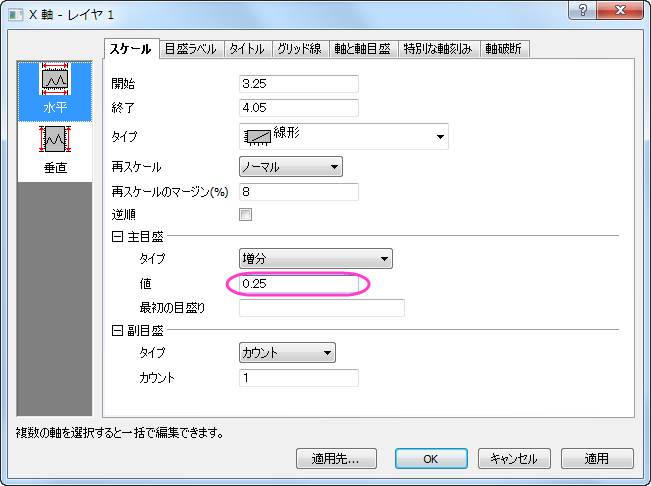Switch to the 軸と軸目盛 tab
This screenshot has width=651, height=486.
click(x=363, y=49)
